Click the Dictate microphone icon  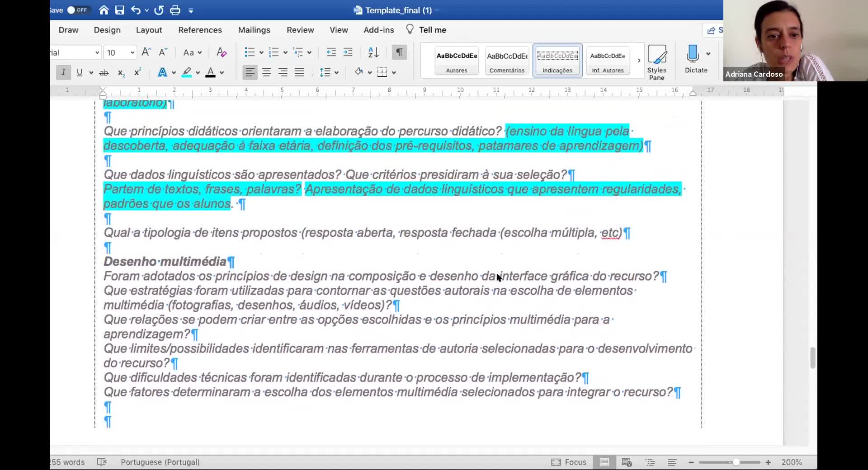tap(692, 54)
